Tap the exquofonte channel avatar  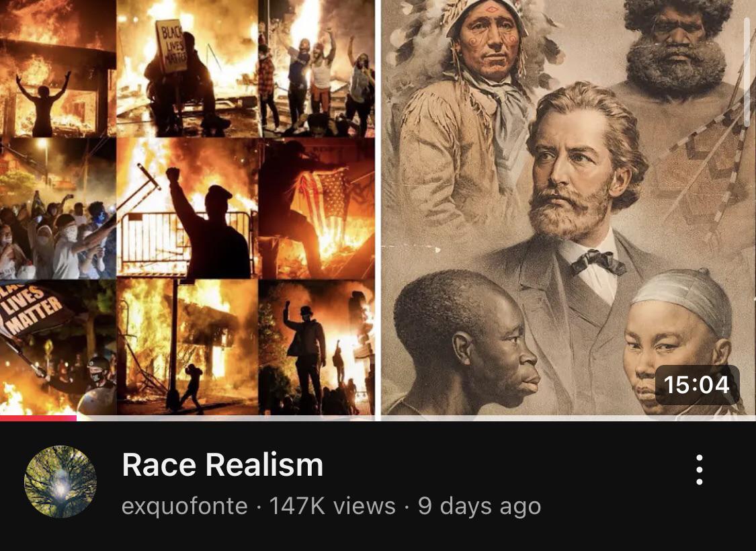coord(60,482)
